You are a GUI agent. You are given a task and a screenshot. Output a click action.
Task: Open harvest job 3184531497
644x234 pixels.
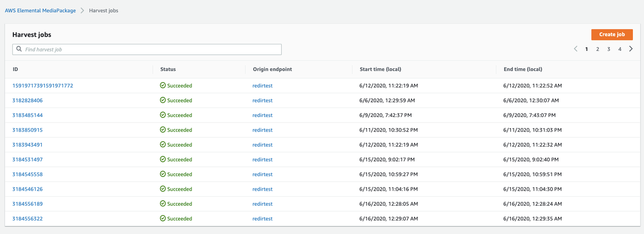point(28,160)
